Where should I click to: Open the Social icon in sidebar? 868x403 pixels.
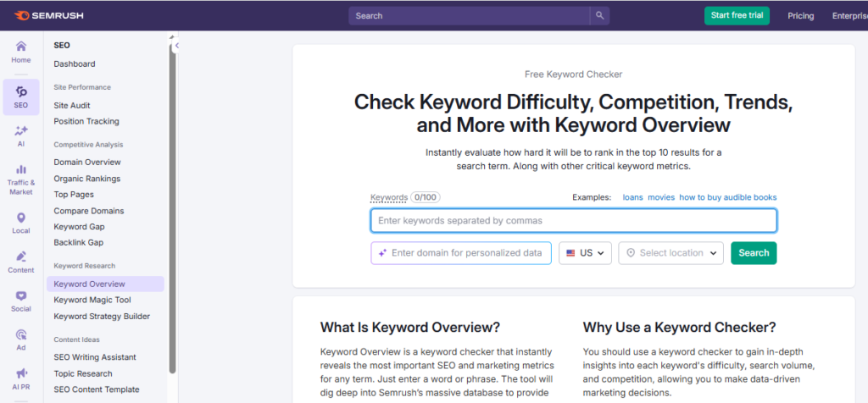[x=21, y=296]
